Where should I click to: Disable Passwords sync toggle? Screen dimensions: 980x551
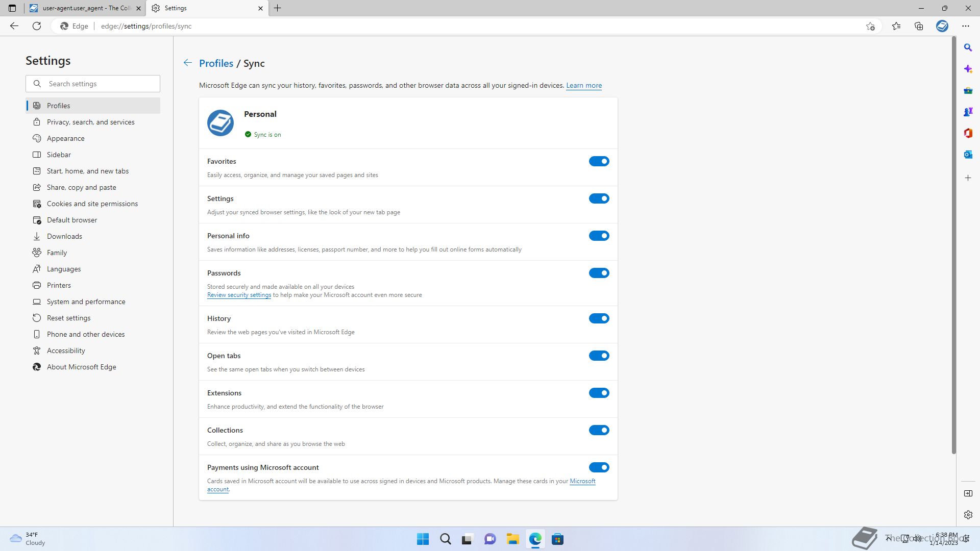[599, 273]
